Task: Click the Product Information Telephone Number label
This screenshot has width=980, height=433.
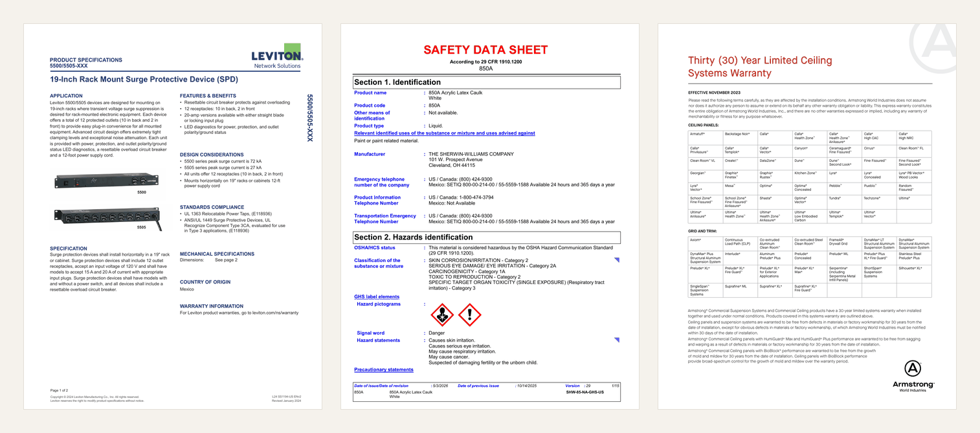Action: pyautogui.click(x=377, y=200)
